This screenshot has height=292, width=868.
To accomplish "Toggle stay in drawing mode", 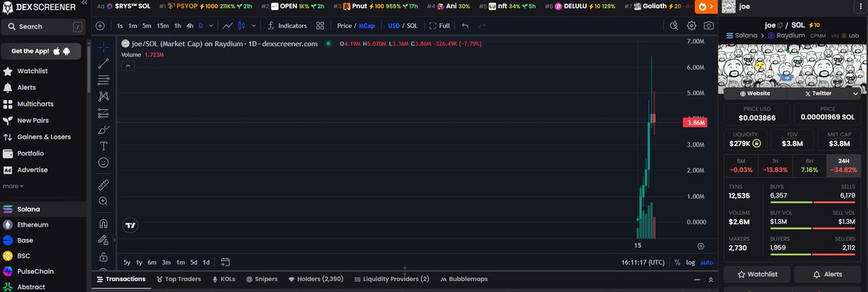I will click(x=103, y=240).
